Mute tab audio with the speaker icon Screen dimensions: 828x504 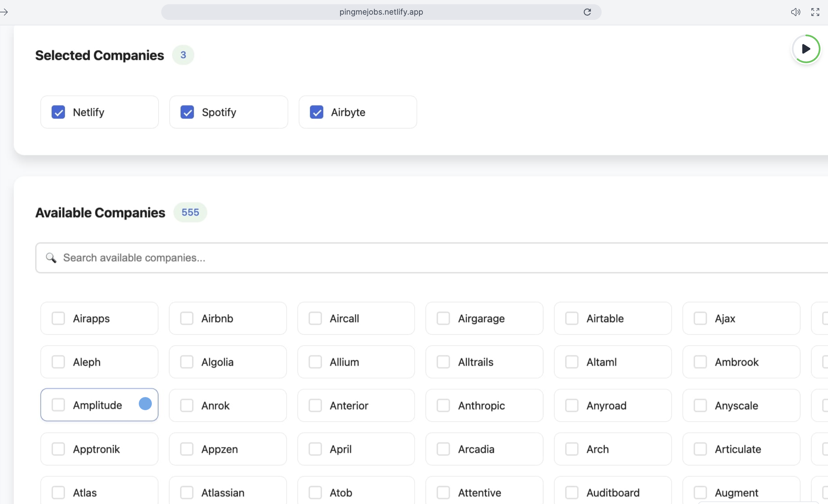(x=795, y=12)
